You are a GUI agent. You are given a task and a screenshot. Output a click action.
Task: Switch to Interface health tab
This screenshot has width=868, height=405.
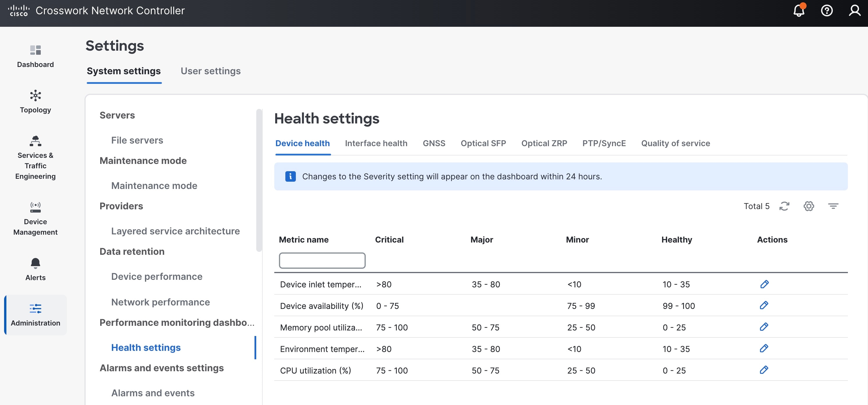(x=376, y=143)
